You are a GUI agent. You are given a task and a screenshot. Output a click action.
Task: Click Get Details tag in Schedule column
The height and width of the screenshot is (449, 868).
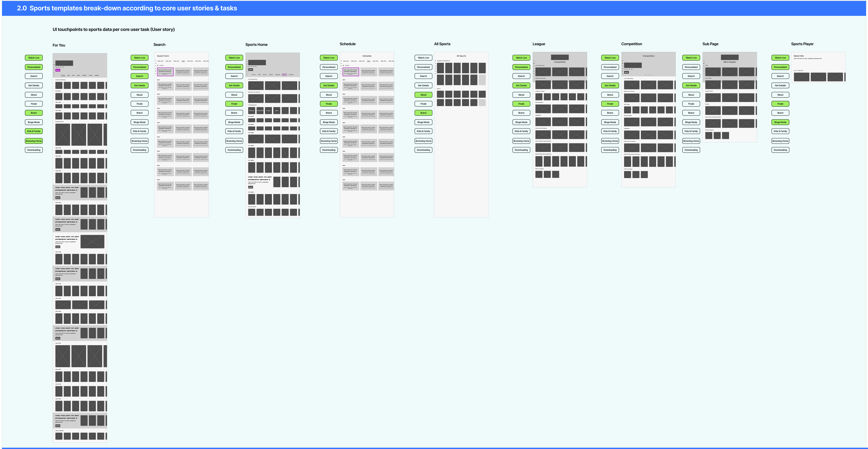pyautogui.click(x=329, y=86)
